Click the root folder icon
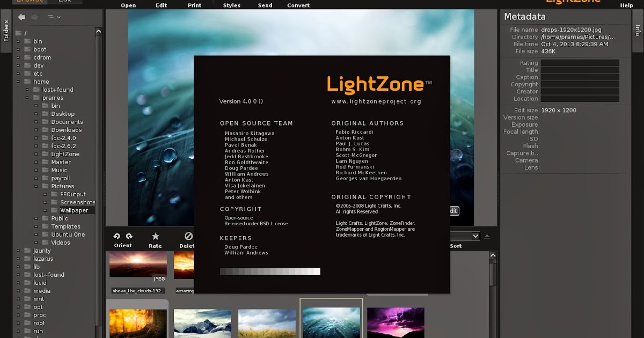Image resolution: width=644 pixels, height=338 pixels. point(19,33)
